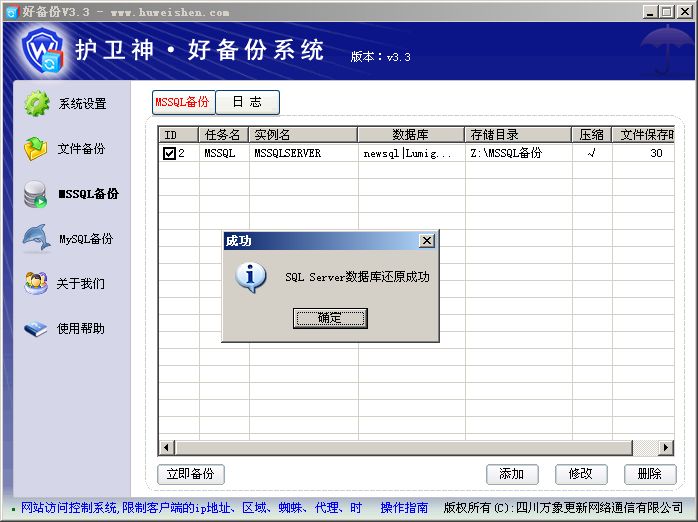The height and width of the screenshot is (522, 698).
Task: Click the newsql|Lumig... database cell
Action: (411, 153)
